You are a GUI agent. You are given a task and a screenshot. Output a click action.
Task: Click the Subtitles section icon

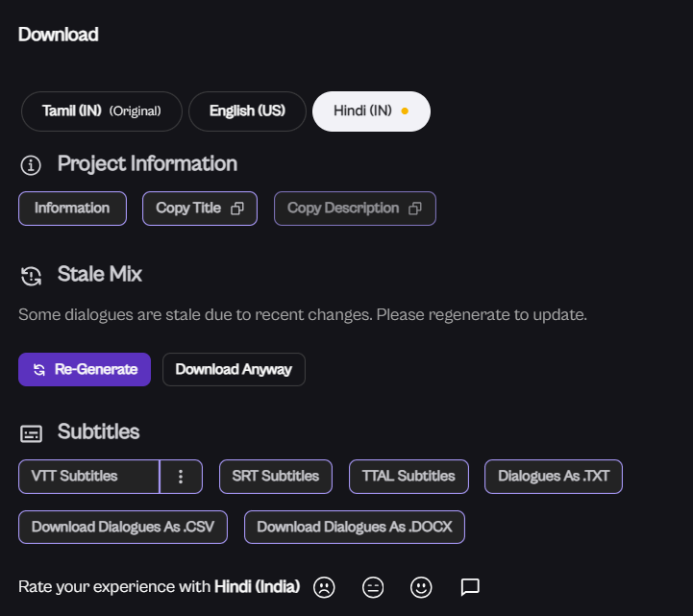[31, 433]
